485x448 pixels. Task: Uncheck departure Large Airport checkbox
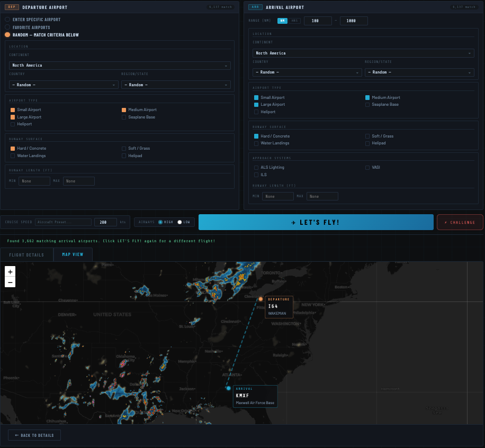click(x=13, y=117)
